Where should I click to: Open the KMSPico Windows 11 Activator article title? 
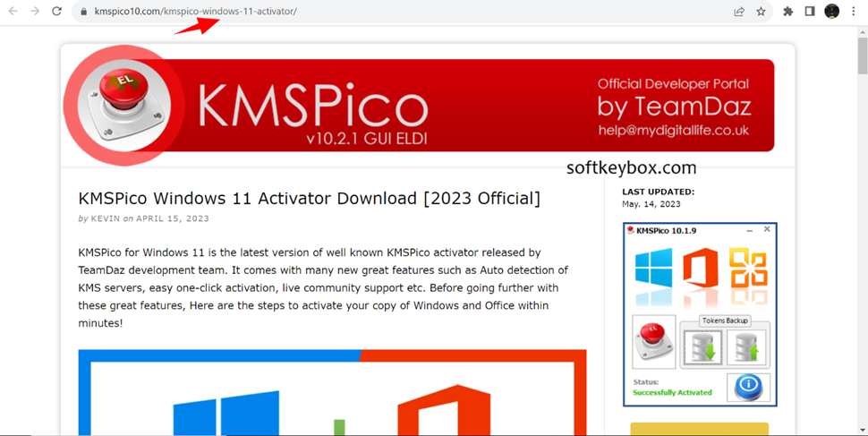(310, 199)
